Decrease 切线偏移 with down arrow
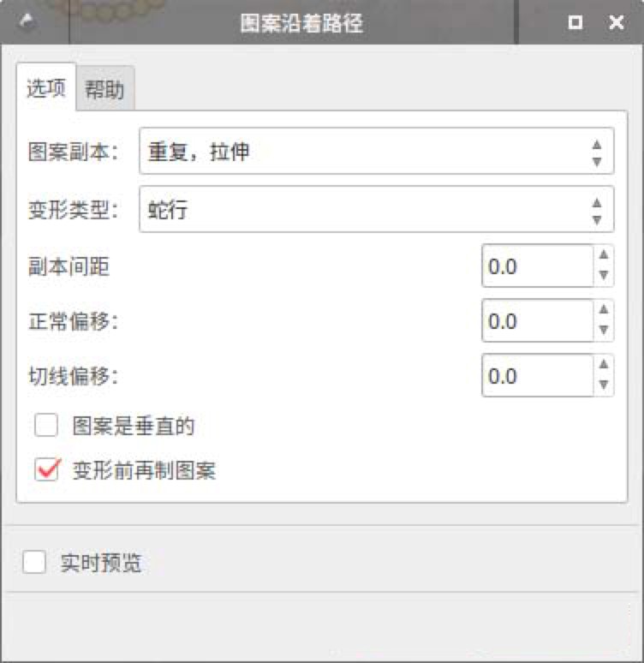Screen dimensions: 644x663 pos(604,386)
